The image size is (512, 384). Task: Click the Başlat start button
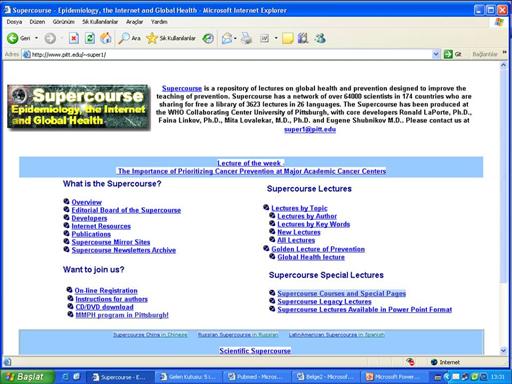[26, 377]
